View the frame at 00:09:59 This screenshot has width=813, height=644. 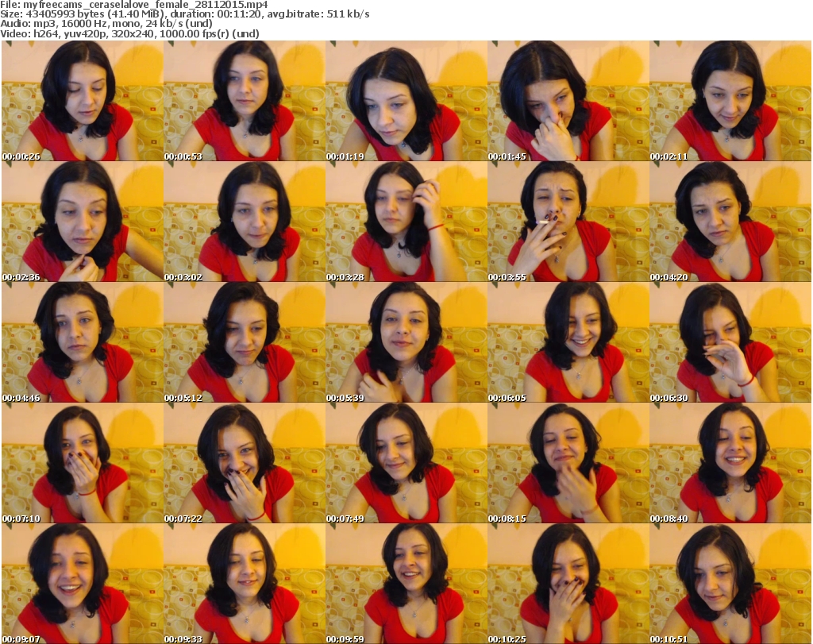[406, 584]
